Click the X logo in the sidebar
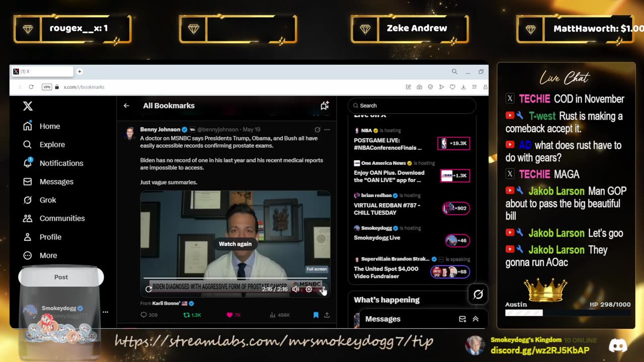 click(28, 106)
